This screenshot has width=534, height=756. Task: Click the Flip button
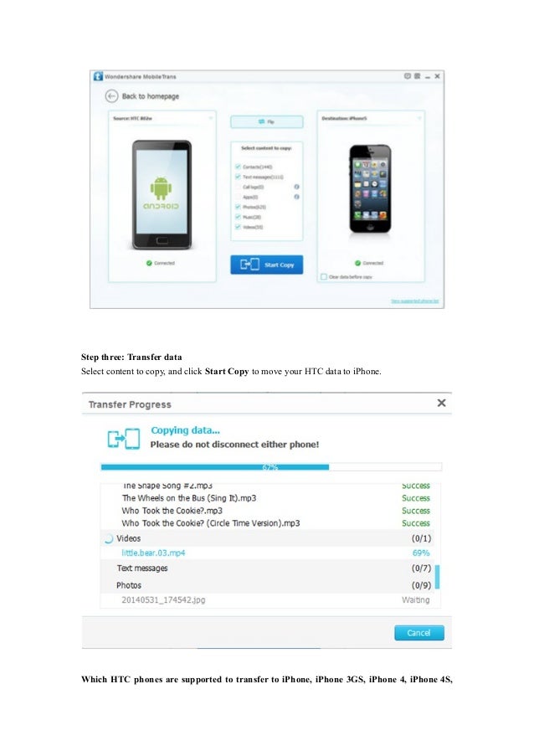coord(266,121)
